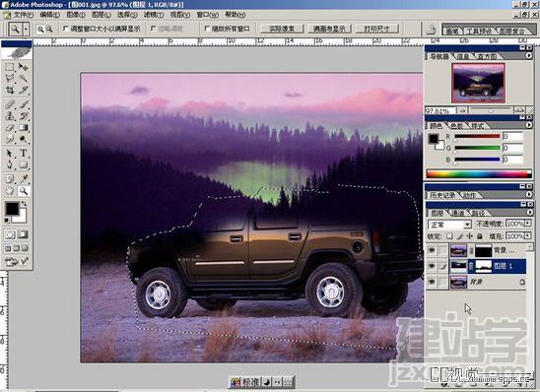Screen dimensions: 540x392
Task: Open the 滤镜 (Filter) menu
Action: pyautogui.click(x=154, y=15)
